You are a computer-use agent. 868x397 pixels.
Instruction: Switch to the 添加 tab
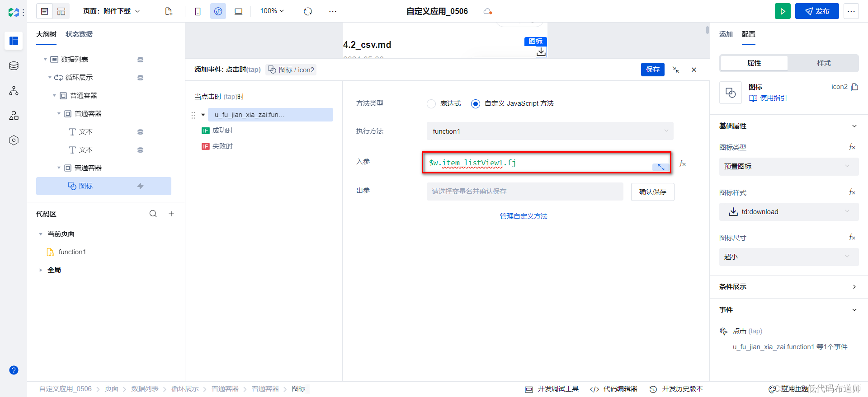[x=726, y=34]
